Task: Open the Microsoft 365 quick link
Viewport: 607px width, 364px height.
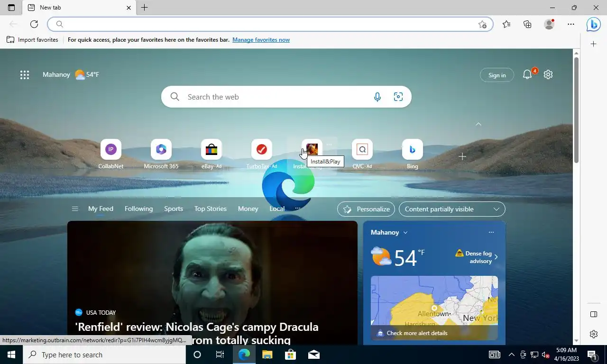Action: (161, 155)
